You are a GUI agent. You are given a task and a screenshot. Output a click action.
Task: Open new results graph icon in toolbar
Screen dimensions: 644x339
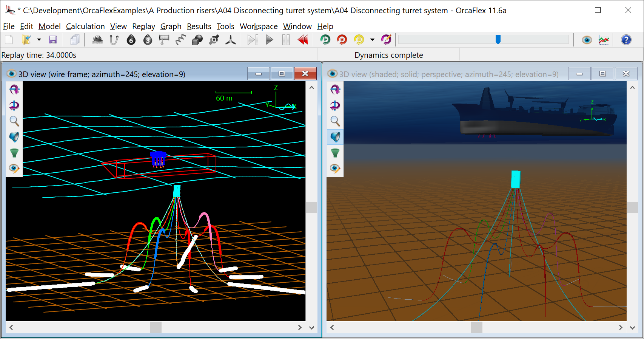(604, 40)
